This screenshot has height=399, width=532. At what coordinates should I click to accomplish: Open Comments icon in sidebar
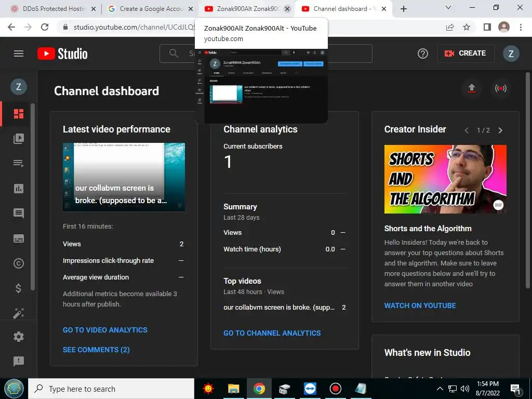pos(19,214)
